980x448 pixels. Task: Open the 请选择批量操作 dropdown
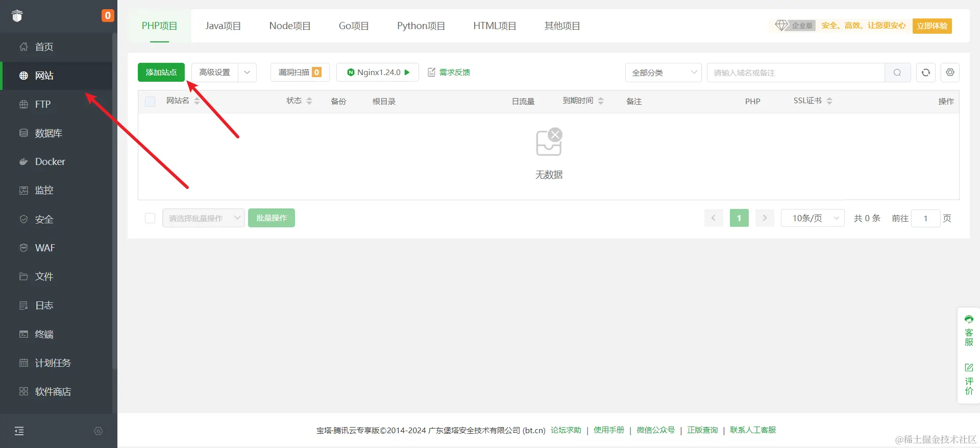click(x=204, y=218)
